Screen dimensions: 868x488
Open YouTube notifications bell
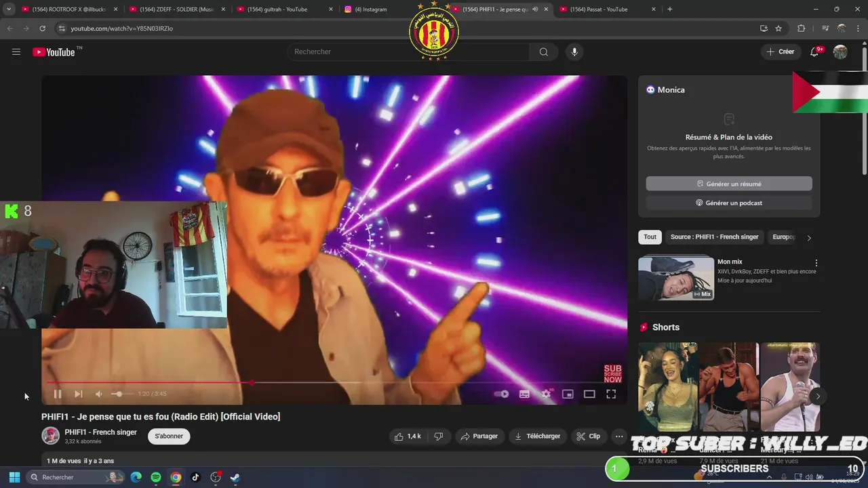[x=815, y=52]
